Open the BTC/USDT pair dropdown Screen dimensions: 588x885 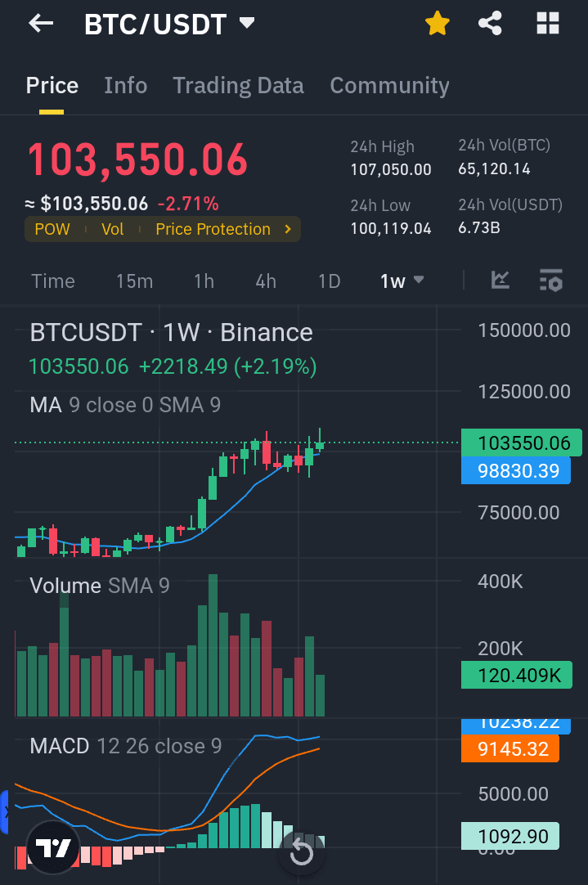point(247,24)
